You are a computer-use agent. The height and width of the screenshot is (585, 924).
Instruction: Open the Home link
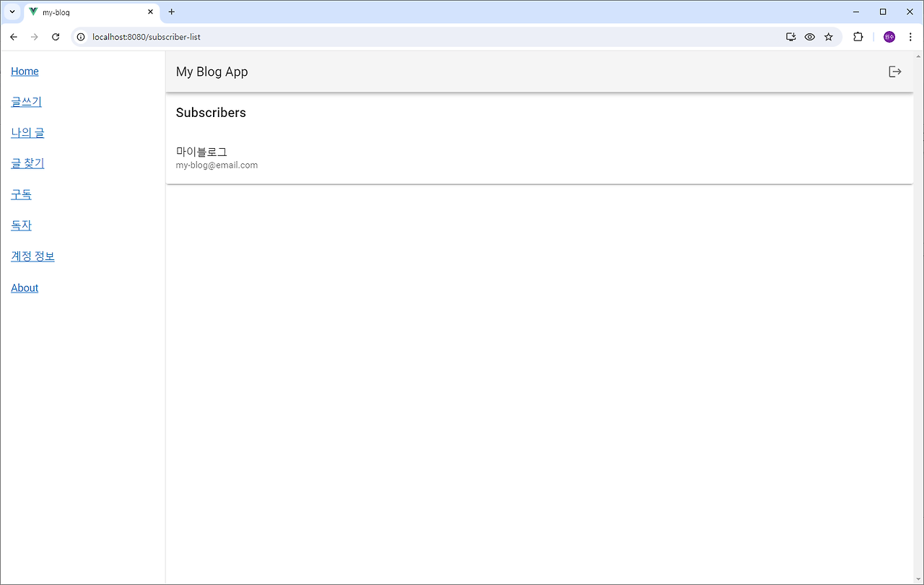tap(25, 71)
